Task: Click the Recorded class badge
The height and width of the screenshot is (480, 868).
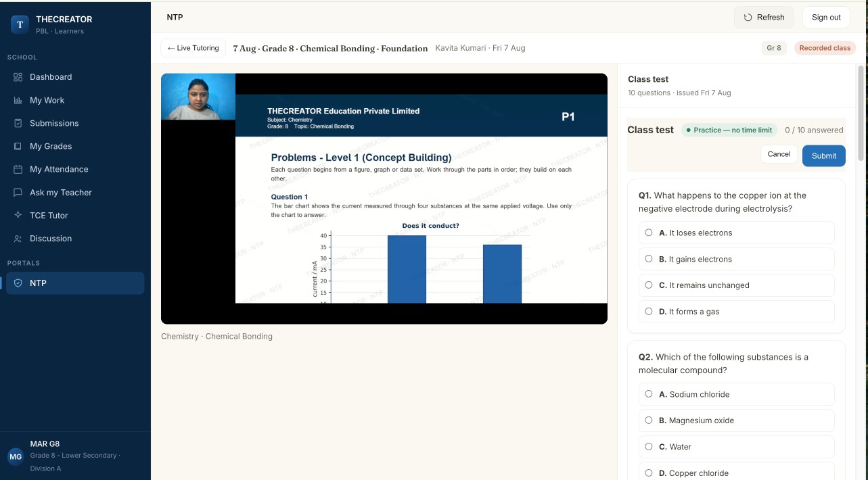Action: 825,48
